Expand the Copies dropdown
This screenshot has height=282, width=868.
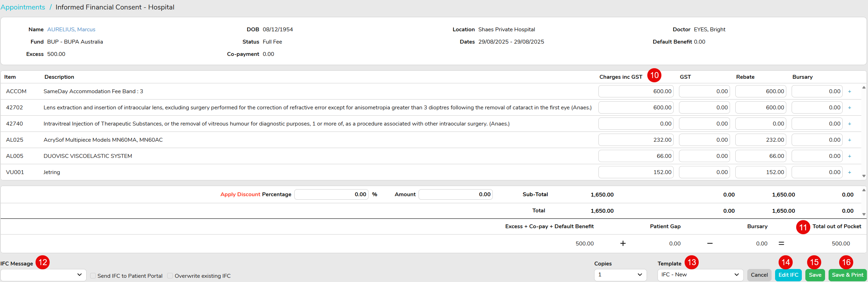tap(620, 275)
